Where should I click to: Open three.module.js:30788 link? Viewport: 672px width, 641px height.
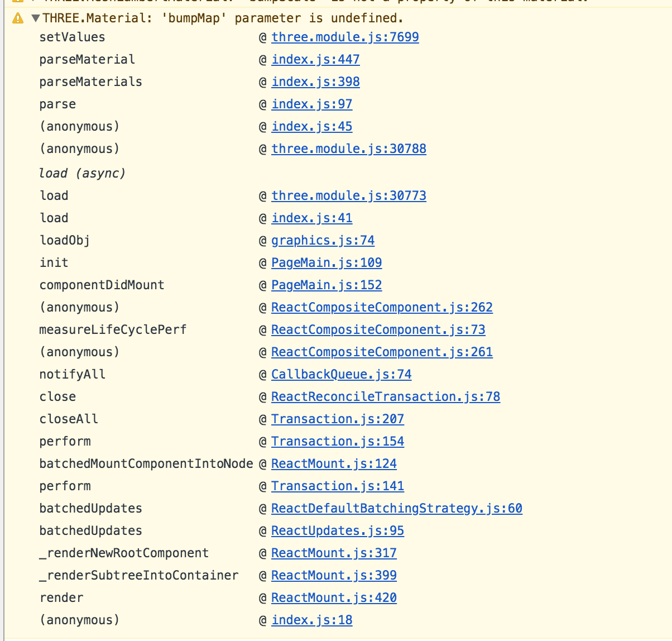click(349, 149)
